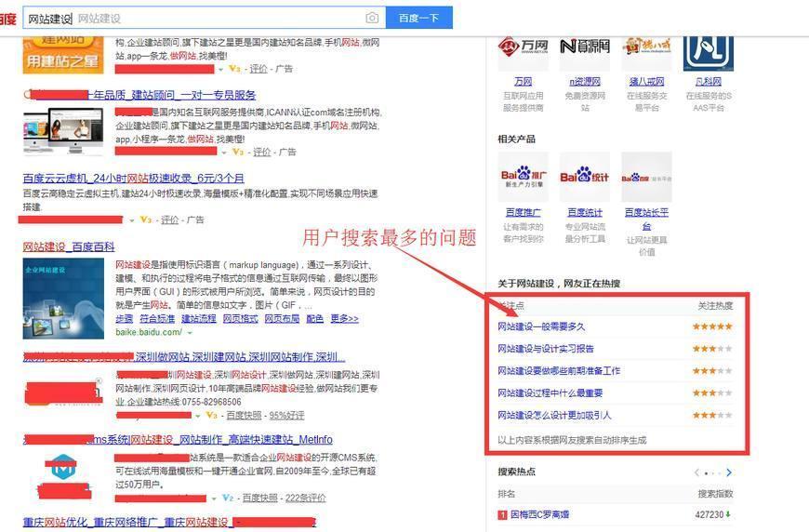The height and width of the screenshot is (532, 809).
Task: Click the 百度一下 search button
Action: click(419, 18)
